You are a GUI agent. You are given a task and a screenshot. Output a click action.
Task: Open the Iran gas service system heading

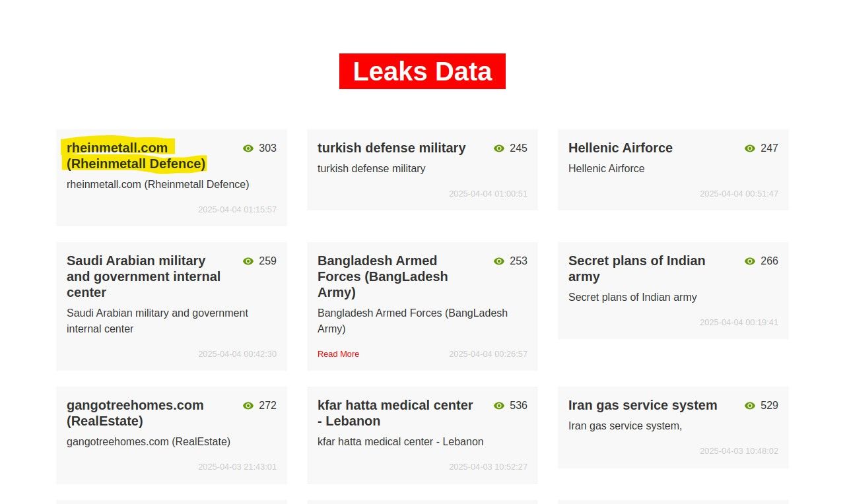(x=642, y=405)
